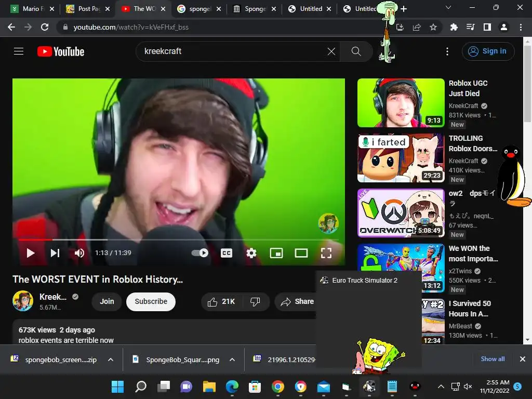
Task: Toggle the autoplay switch in the player
Action: coord(200,253)
